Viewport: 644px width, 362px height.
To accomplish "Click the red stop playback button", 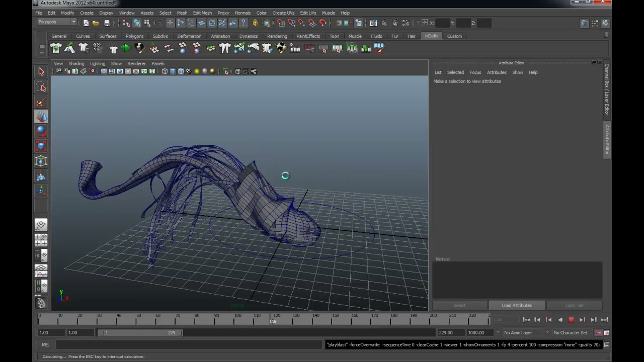I will coord(571,320).
